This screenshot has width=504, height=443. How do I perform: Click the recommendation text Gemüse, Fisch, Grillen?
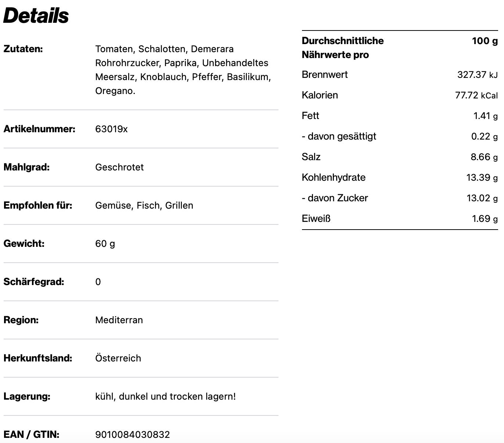pyautogui.click(x=144, y=205)
